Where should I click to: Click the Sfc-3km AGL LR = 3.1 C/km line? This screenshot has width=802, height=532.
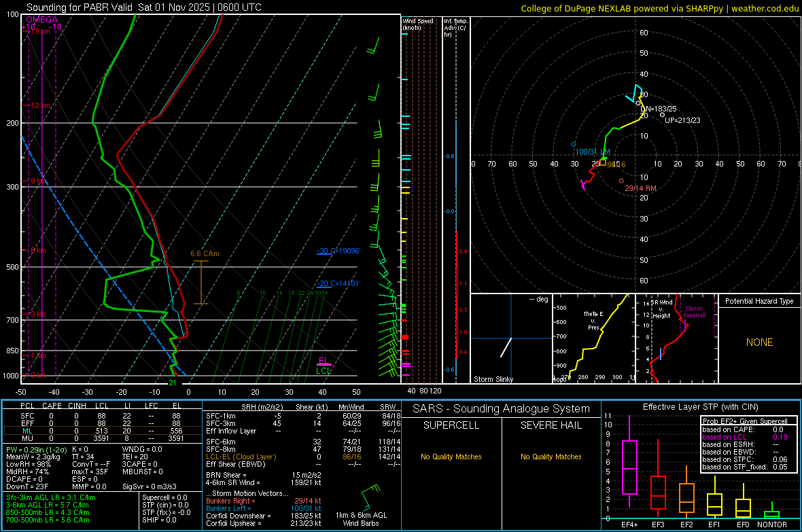(51, 497)
